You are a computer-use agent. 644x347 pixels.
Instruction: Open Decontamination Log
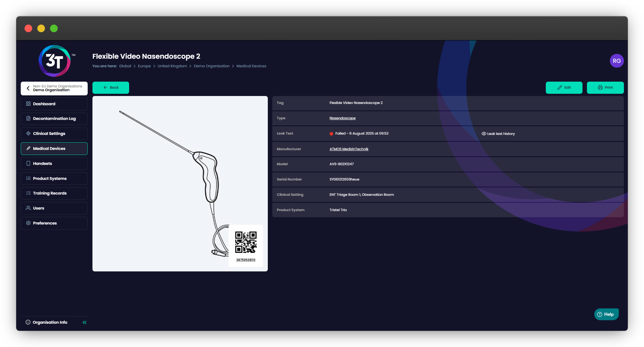54,119
